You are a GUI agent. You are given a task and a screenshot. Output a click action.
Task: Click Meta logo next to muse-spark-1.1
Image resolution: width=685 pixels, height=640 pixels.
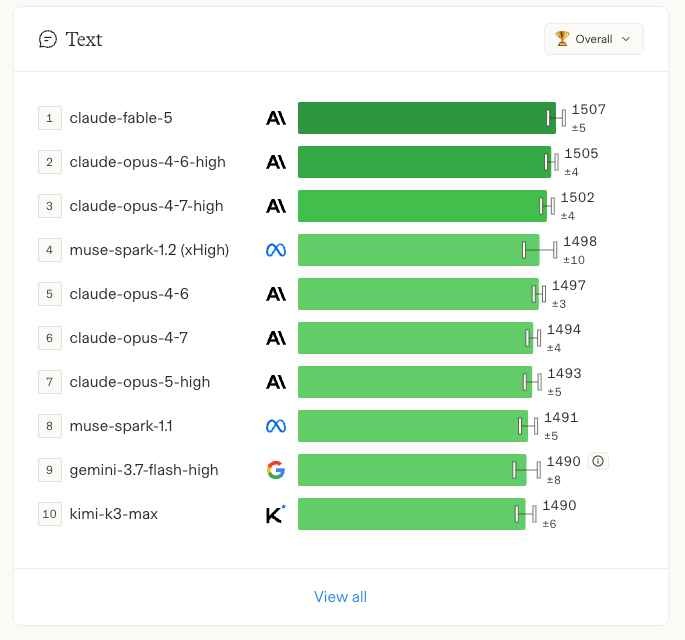click(276, 426)
